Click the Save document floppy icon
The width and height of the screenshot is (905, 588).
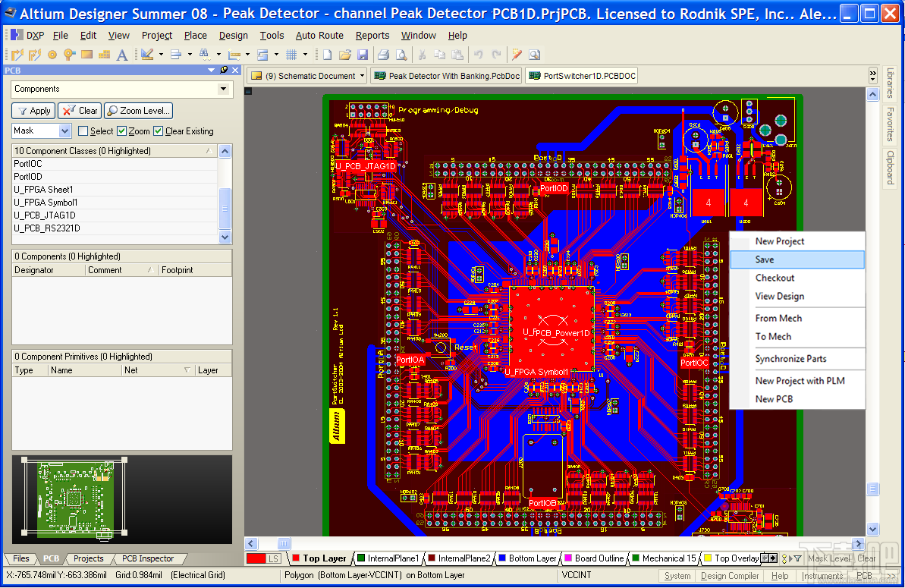363,55
